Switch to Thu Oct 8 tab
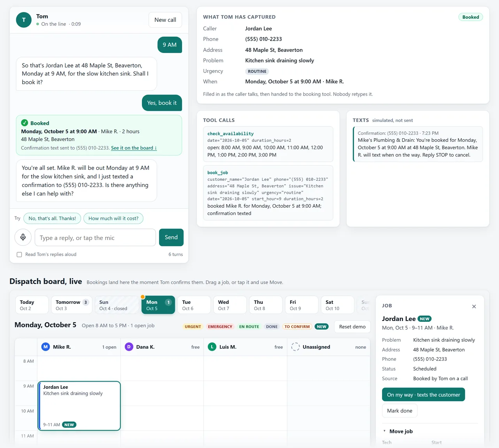Viewport: 499px width, 448px height. 266,305
